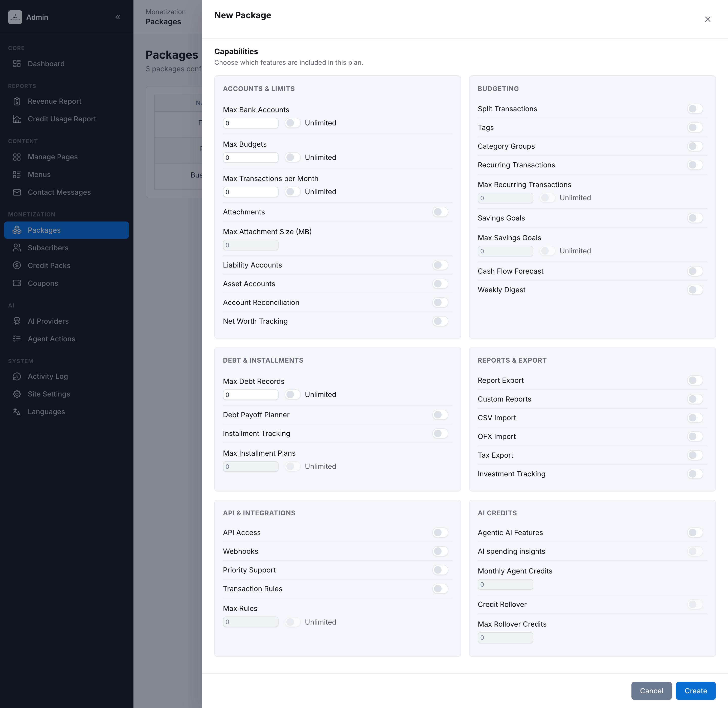Click the Activity Log history icon
Viewport: 728px width, 708px height.
coord(17,376)
